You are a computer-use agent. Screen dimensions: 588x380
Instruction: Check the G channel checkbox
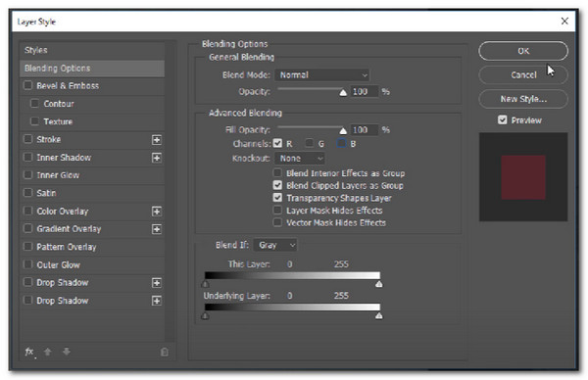[x=310, y=143]
